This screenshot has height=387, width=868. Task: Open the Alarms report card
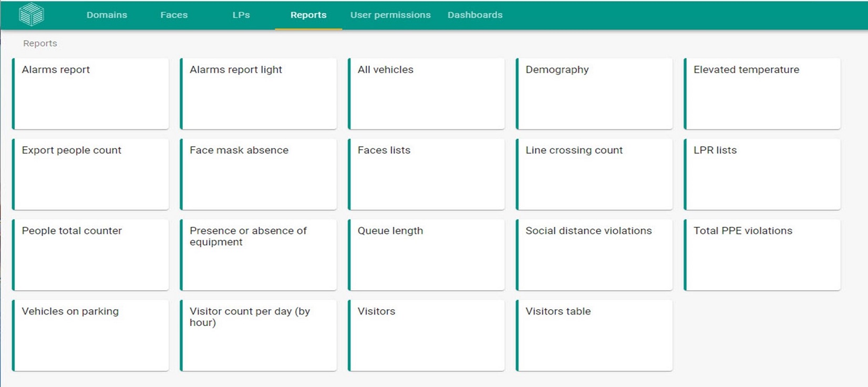coord(91,94)
